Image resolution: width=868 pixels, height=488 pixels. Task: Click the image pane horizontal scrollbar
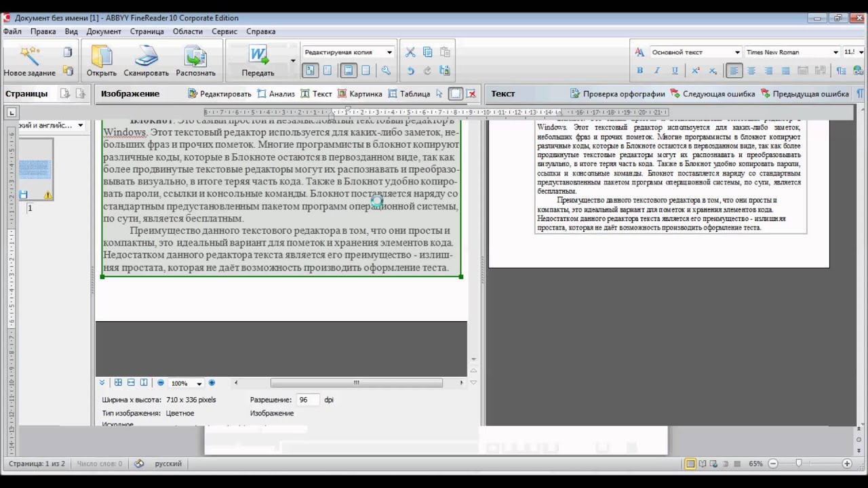point(356,383)
